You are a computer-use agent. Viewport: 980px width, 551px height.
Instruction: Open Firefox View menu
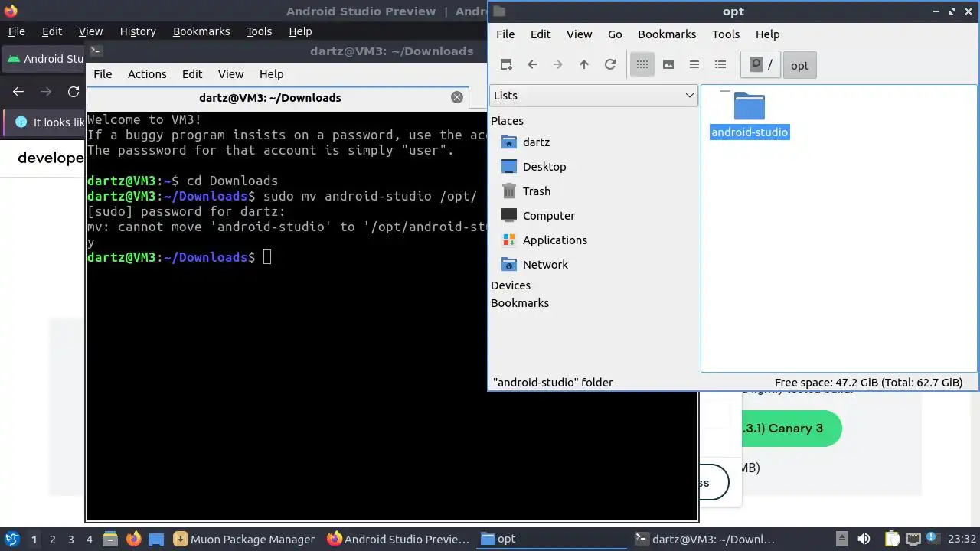[90, 31]
